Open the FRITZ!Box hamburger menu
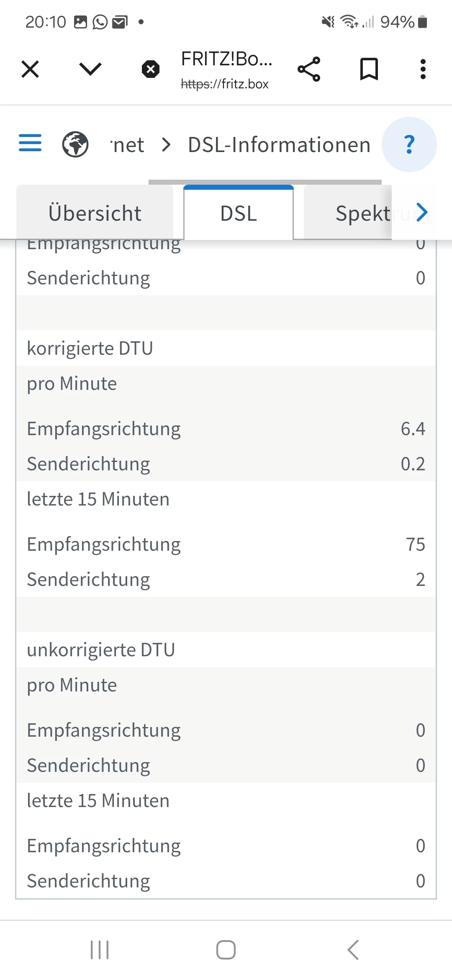 30,143
